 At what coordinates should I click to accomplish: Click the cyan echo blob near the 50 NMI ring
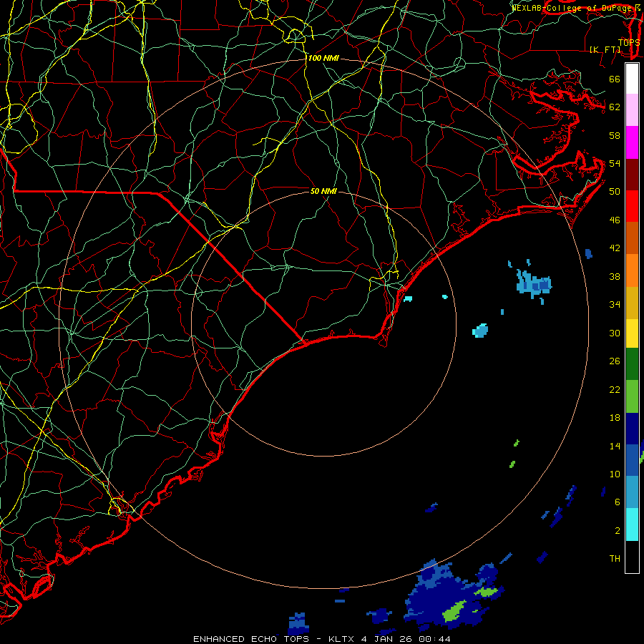[x=480, y=331]
